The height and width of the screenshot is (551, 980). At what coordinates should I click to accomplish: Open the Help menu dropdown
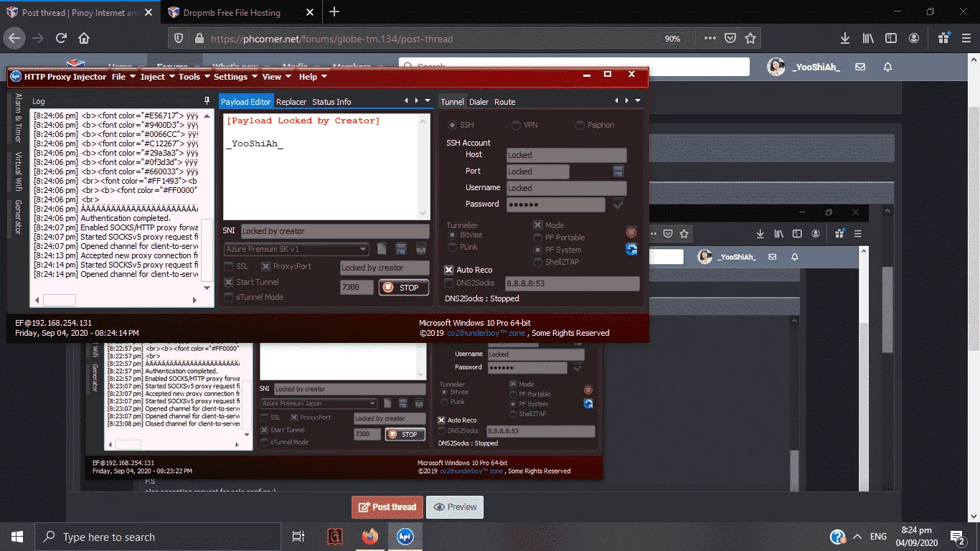(312, 77)
